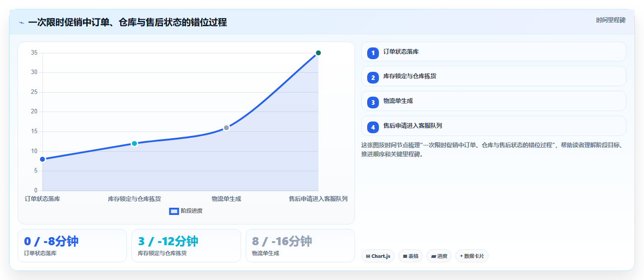Screen dimensions: 644x280
Task: Click the step 1 number badge
Action: [373, 53]
